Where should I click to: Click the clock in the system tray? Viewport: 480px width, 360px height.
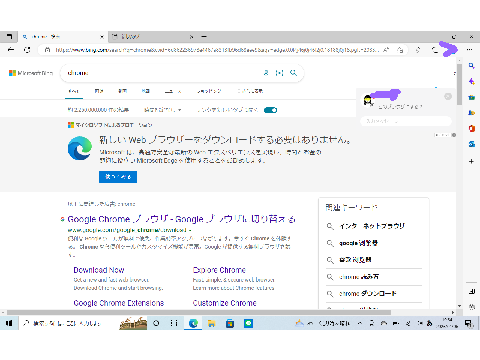[448, 323]
